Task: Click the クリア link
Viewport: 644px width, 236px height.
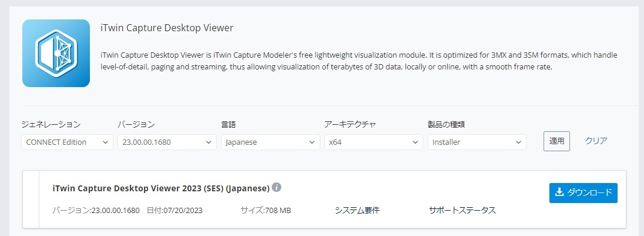Action: coord(596,141)
